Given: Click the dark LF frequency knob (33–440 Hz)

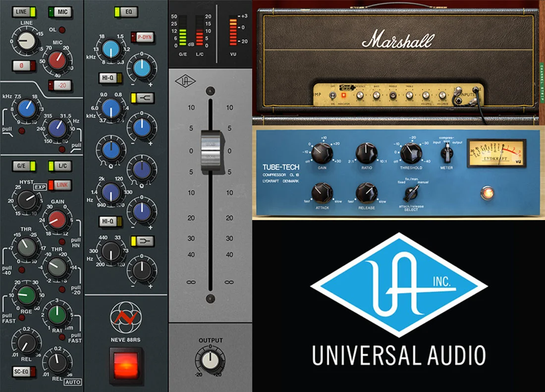Looking at the screenshot, I should click(111, 251).
